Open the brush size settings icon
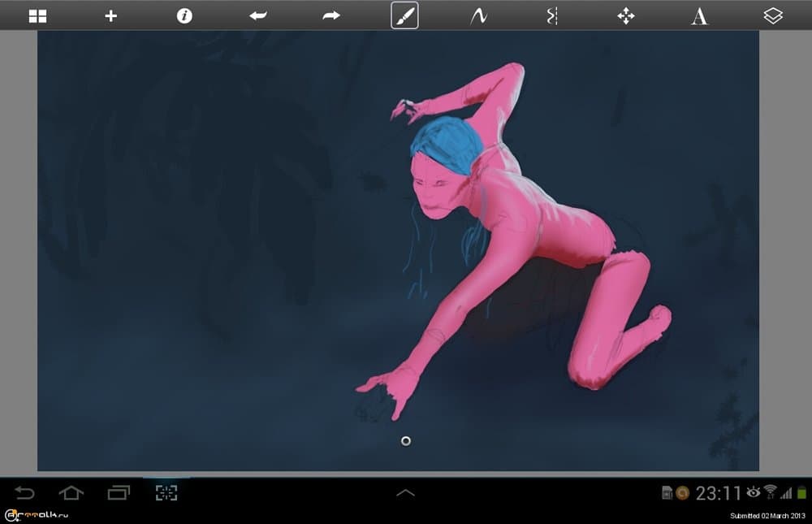 point(551,15)
